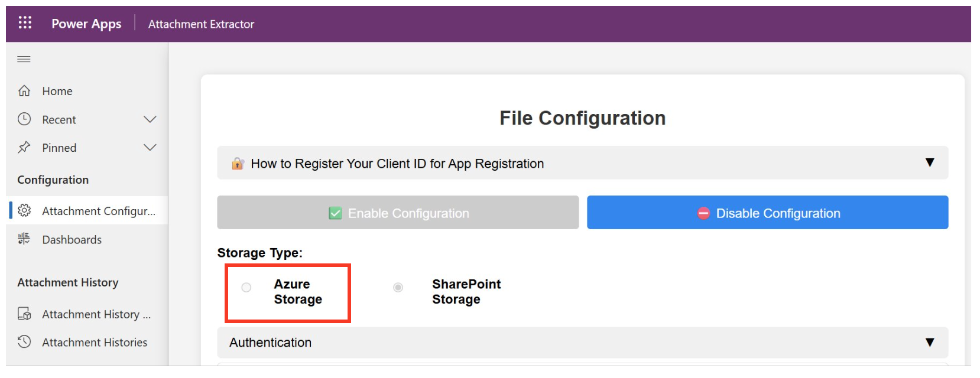Open Attachment Histories from the sidebar
Viewport: 980px width, 378px height.
95,343
